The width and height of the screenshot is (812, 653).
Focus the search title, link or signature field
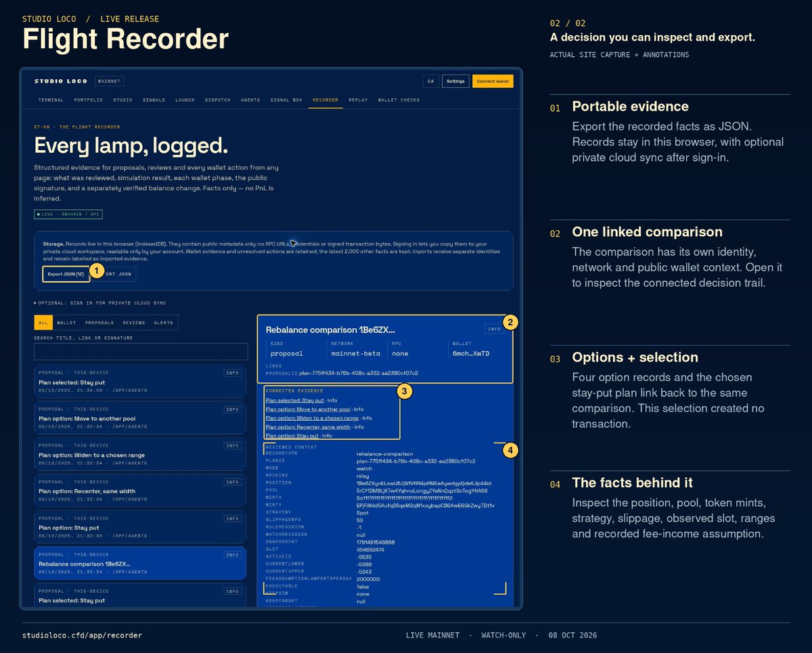141,351
